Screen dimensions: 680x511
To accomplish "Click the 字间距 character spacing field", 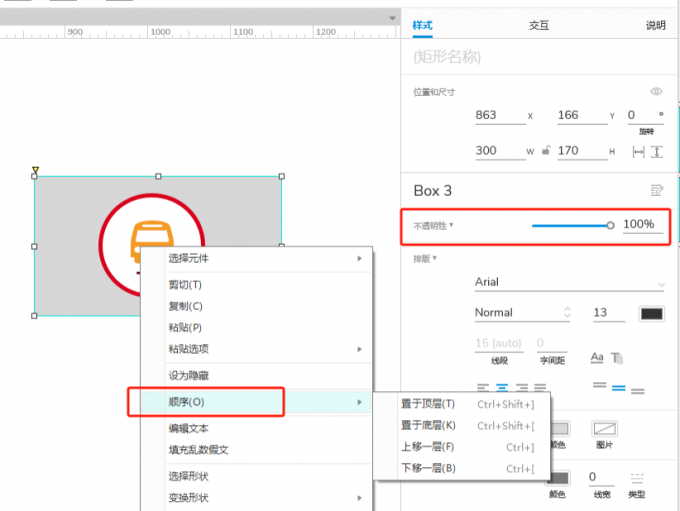I will click(x=552, y=344).
